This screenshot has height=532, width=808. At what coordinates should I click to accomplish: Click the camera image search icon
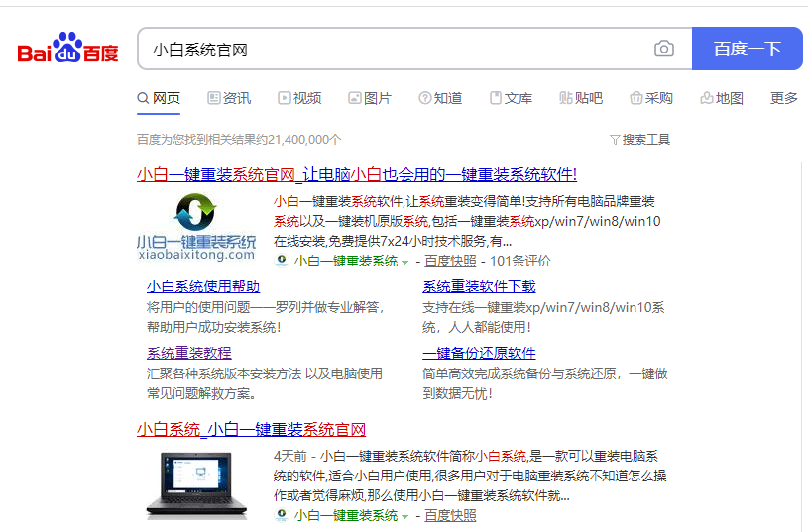click(x=663, y=50)
